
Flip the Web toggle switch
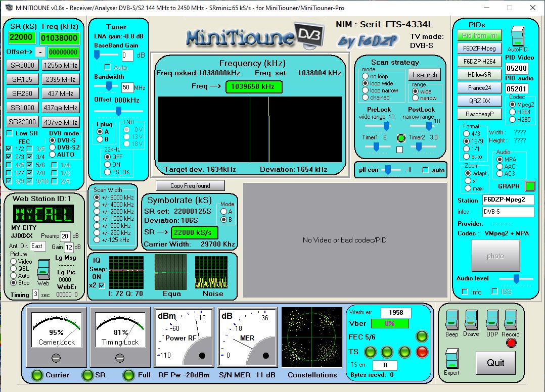point(43,269)
